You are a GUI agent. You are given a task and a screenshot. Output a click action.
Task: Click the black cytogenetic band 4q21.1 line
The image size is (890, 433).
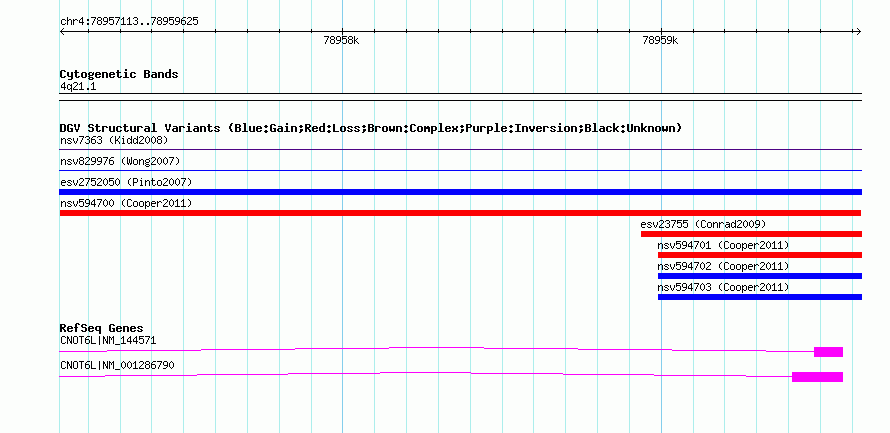coord(461,96)
